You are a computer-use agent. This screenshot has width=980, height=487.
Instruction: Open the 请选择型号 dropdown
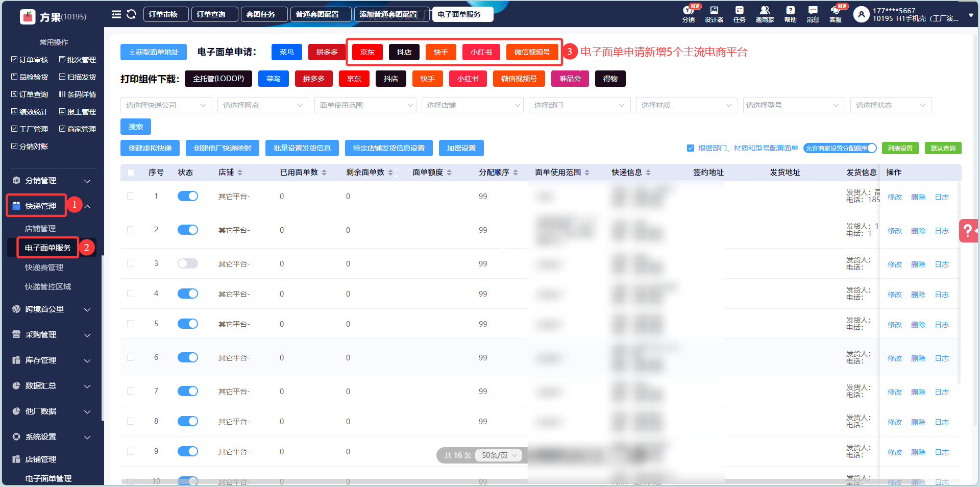[794, 105]
